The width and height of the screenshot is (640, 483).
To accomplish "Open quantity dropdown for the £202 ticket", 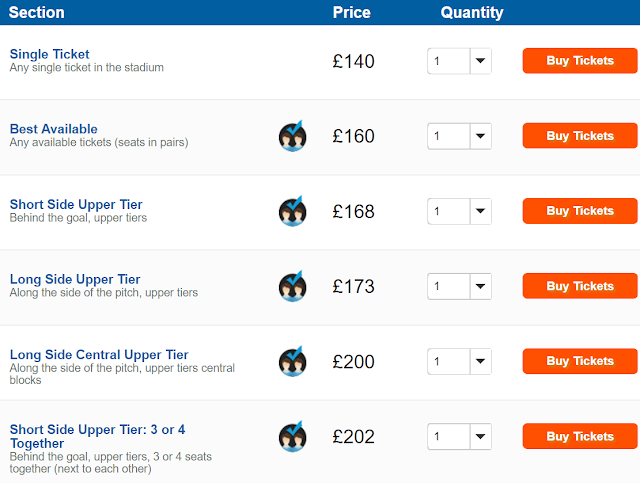I will pyautogui.click(x=459, y=436).
